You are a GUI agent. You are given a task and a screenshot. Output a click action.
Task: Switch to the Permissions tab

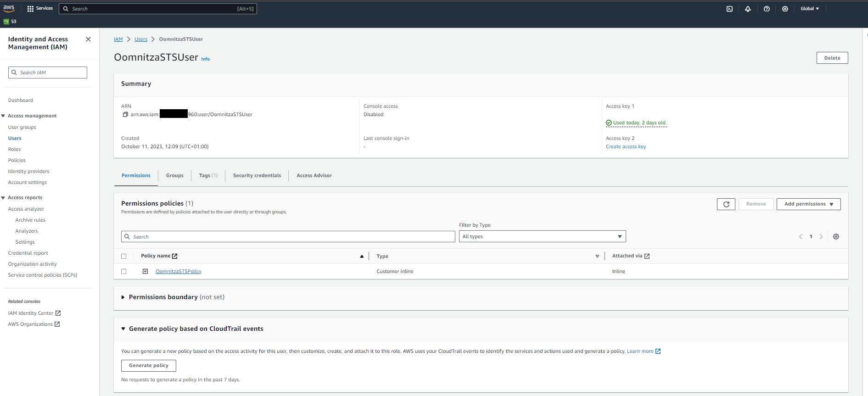click(x=136, y=176)
